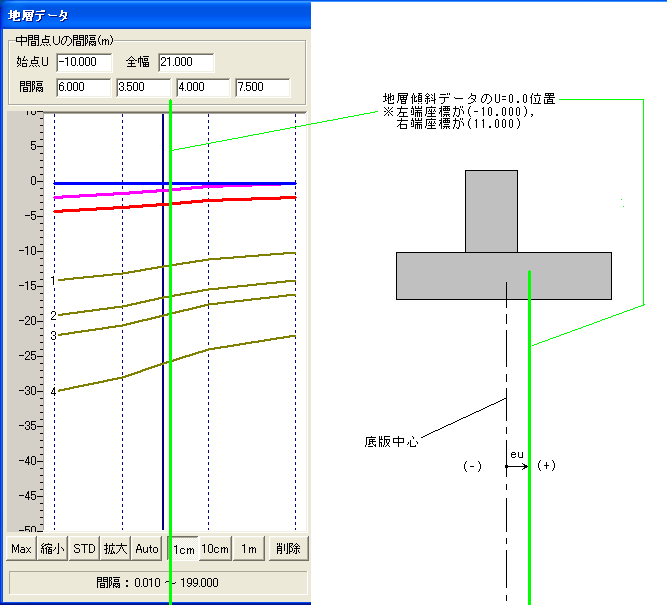Click the 拡大 (enlarge) button
Viewport: 667px width, 605px height.
pyautogui.click(x=115, y=548)
